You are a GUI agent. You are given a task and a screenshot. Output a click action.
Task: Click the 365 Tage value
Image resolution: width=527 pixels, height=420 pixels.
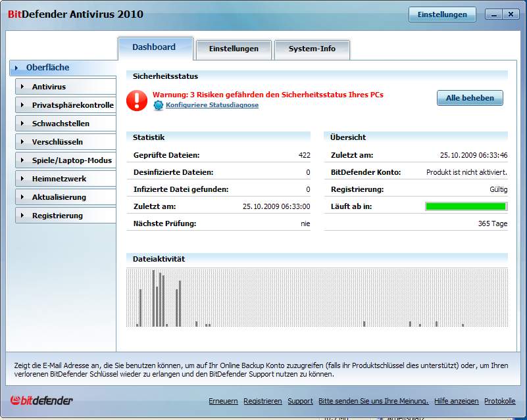[493, 223]
